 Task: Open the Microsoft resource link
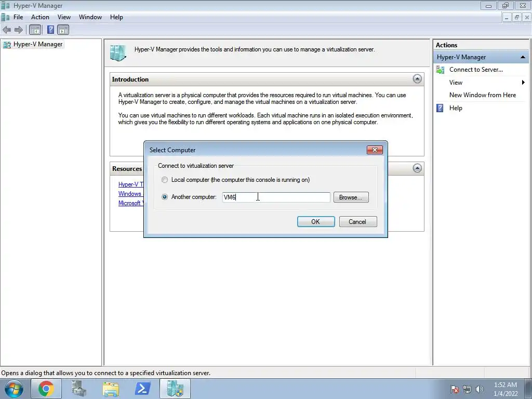coord(130,203)
